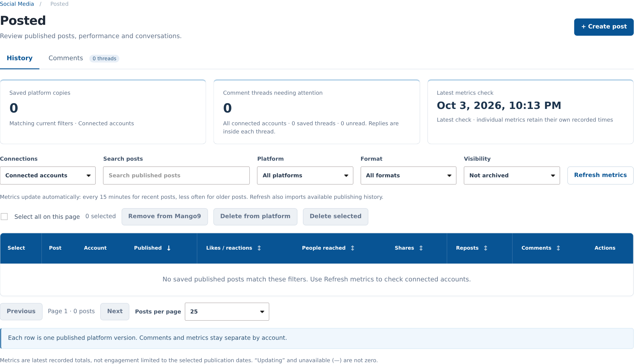Click the Saved platform copies card label
This screenshot has height=364, width=634.
tap(40, 93)
